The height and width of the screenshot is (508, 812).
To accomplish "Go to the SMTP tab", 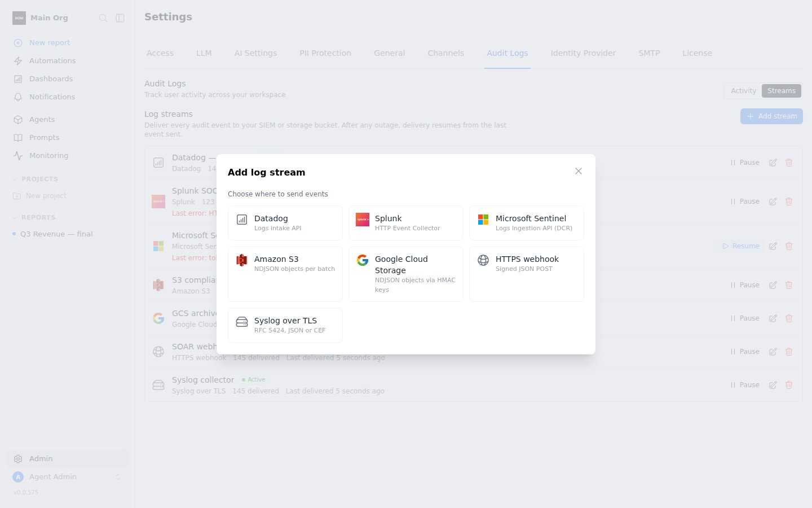I will [649, 53].
